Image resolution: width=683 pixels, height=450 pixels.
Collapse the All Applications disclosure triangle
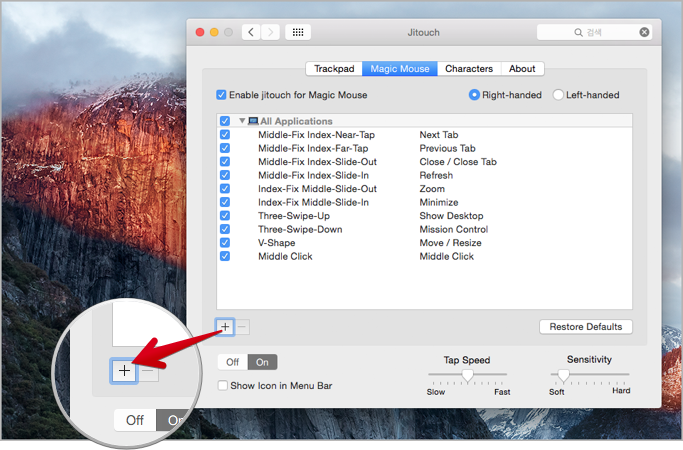[x=242, y=121]
